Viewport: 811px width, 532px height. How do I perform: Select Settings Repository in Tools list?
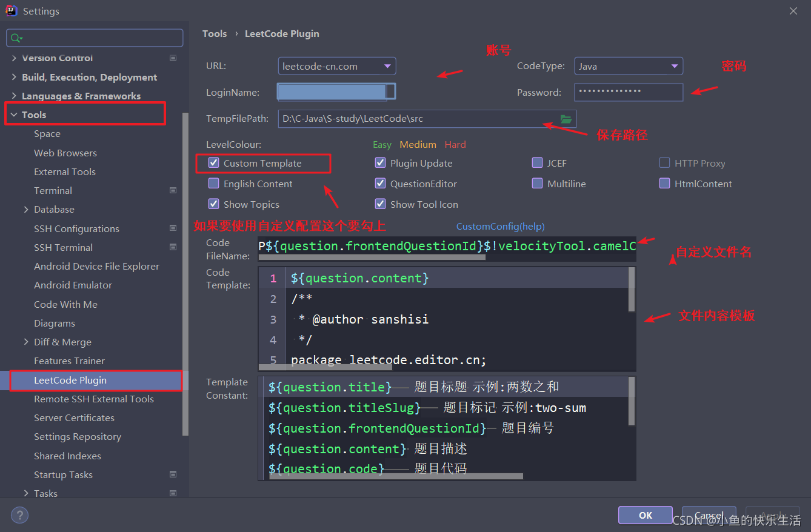tap(78, 436)
